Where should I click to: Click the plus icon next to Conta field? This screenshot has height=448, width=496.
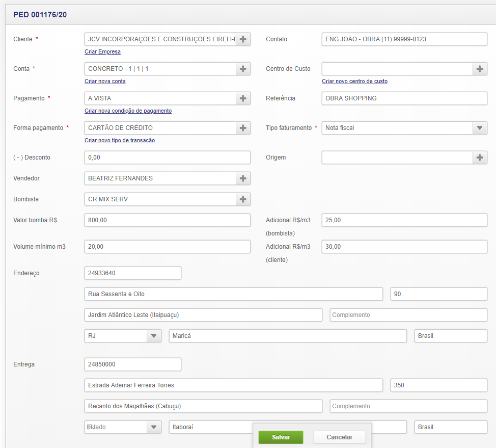[243, 69]
